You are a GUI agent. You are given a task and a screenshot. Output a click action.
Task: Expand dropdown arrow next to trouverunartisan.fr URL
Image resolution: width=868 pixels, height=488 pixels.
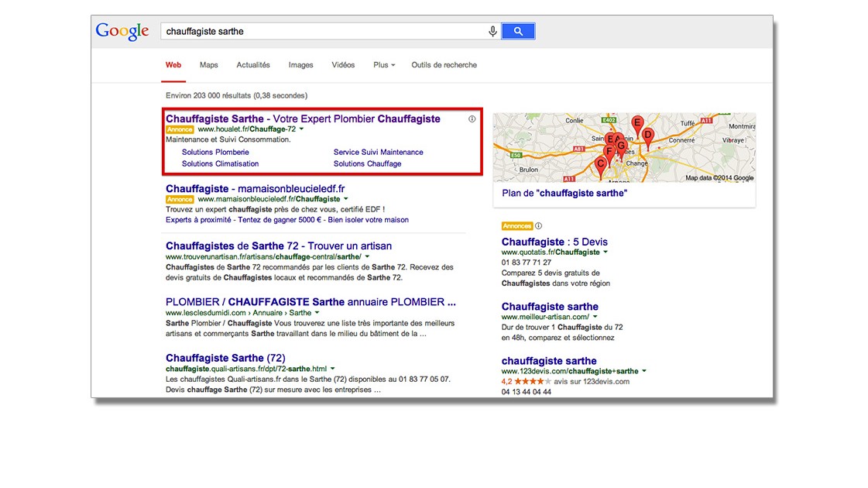click(x=367, y=257)
